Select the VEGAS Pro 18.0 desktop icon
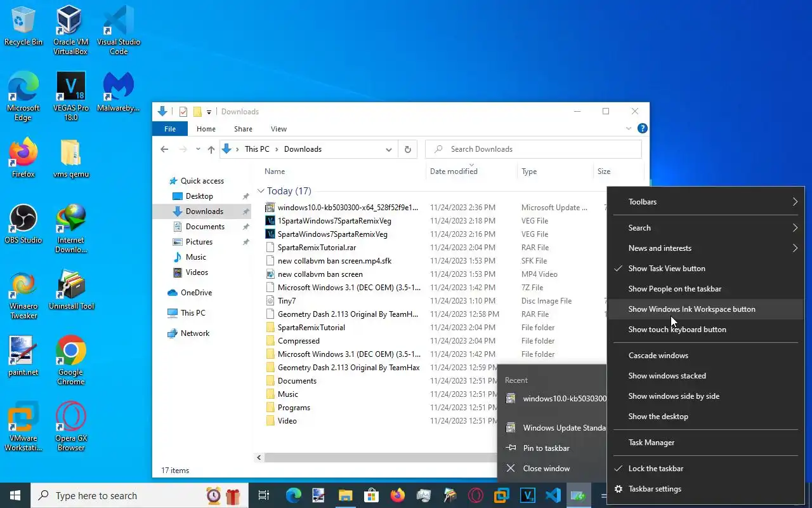Viewport: 812px width, 508px height. tap(70, 97)
